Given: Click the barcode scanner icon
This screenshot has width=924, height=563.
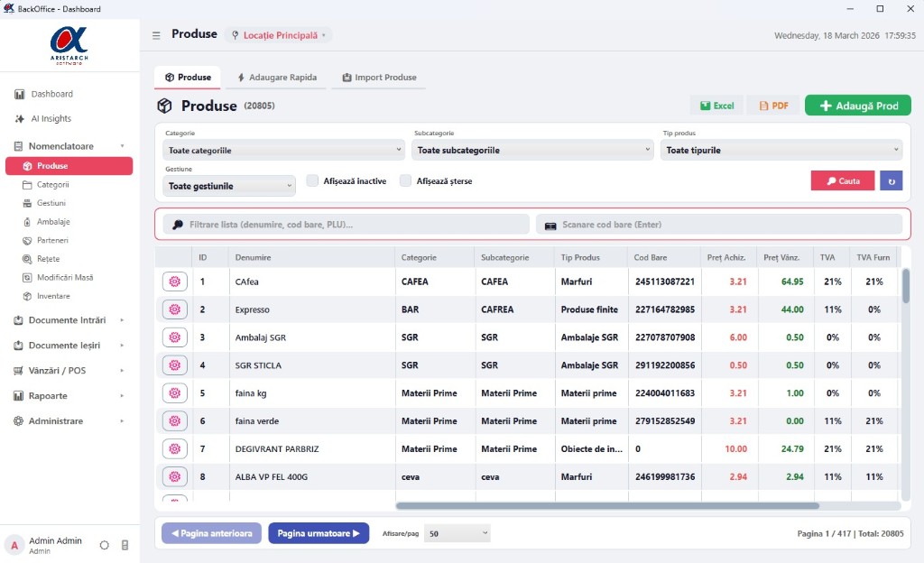Looking at the screenshot, I should pyautogui.click(x=550, y=225).
